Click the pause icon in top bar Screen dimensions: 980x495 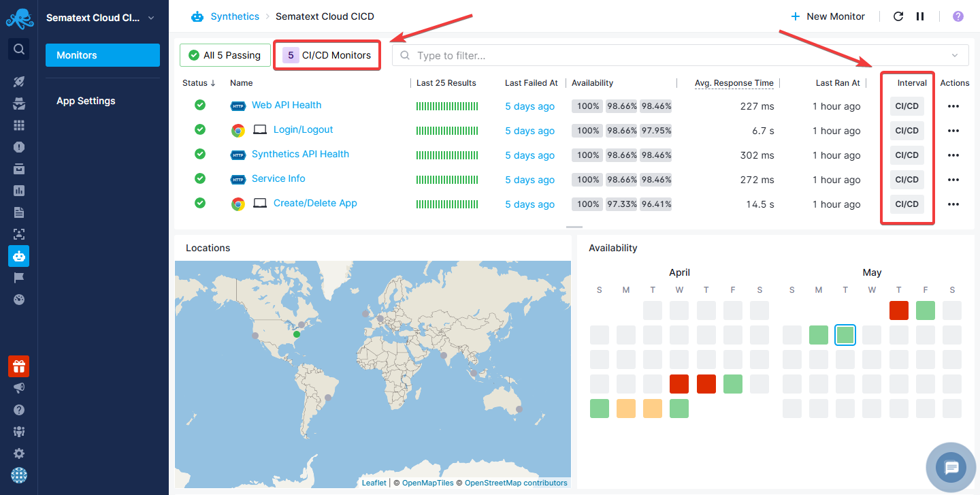click(x=920, y=16)
